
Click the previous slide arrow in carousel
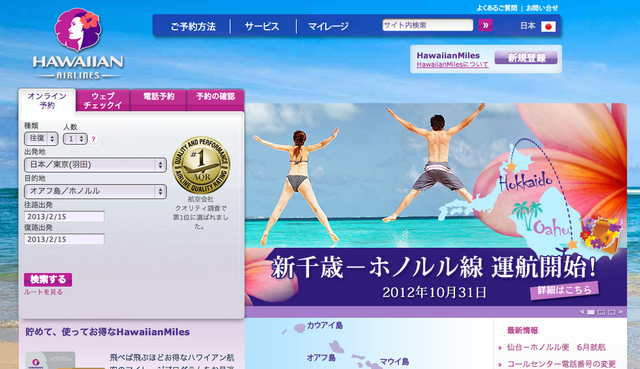[582, 312]
